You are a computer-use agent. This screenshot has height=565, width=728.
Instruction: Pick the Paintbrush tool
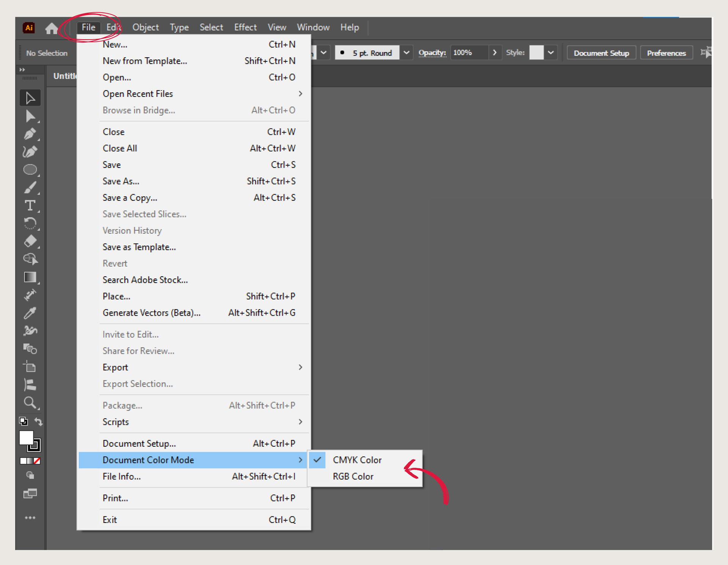pos(30,188)
